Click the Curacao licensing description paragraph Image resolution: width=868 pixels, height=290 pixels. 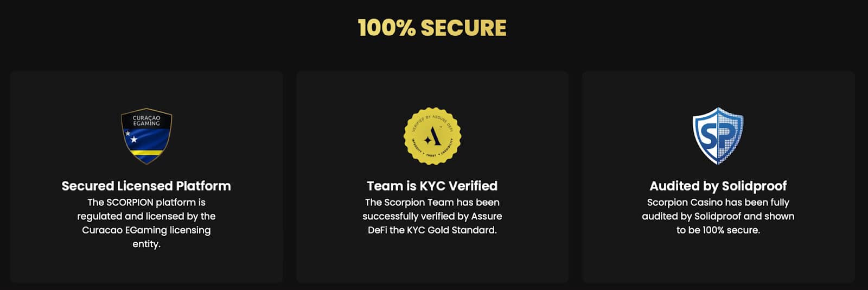pyautogui.click(x=146, y=223)
